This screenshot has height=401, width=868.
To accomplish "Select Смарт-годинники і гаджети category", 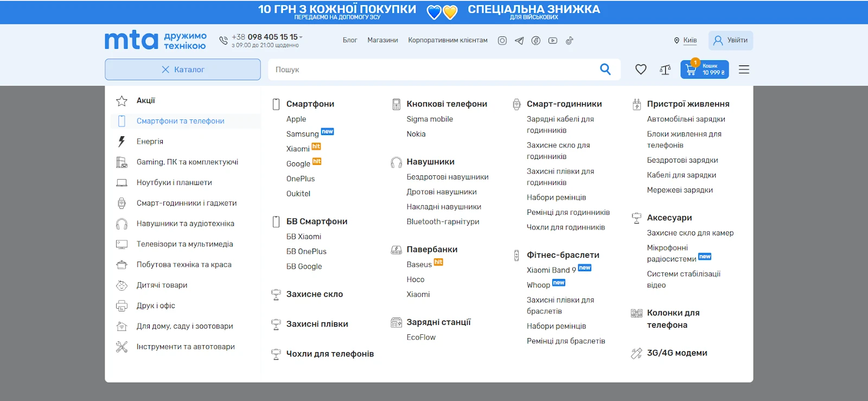I will [x=186, y=203].
